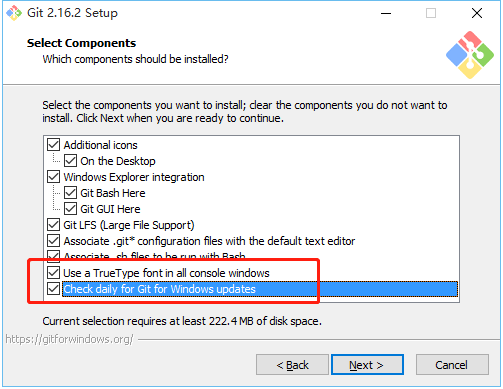503x389 pixels.
Task: Go back with the Back button
Action: (x=292, y=365)
